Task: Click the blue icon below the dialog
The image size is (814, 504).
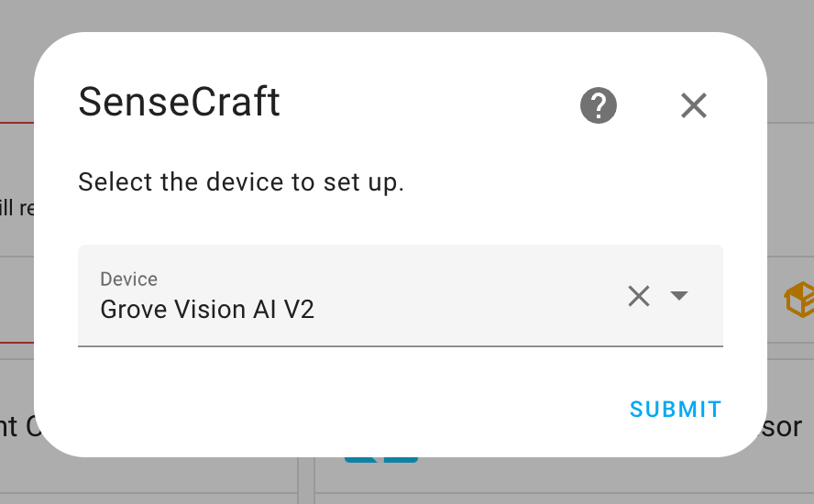Action: pos(381,460)
